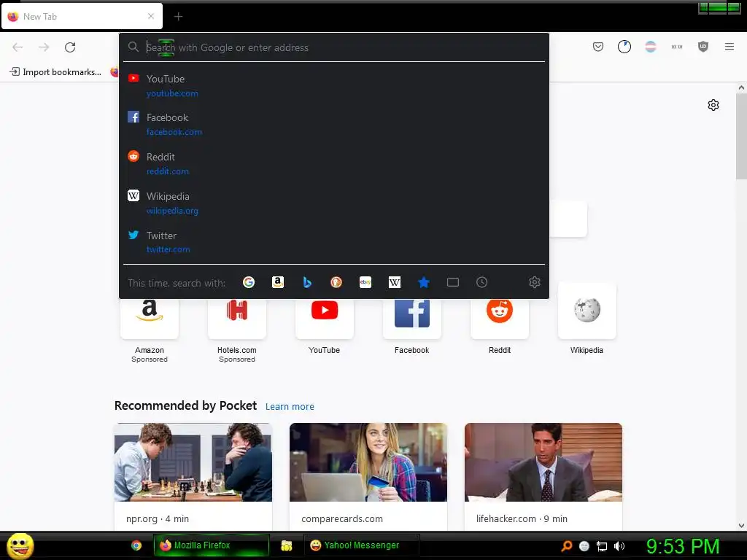747x560 pixels.
Task: Select the New Tab browser tab
Action: [82, 17]
